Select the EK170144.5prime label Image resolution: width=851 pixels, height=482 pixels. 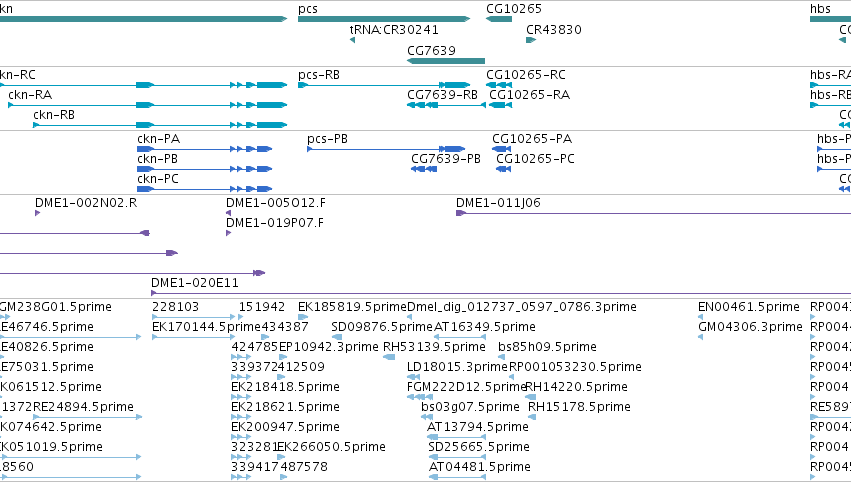click(206, 327)
